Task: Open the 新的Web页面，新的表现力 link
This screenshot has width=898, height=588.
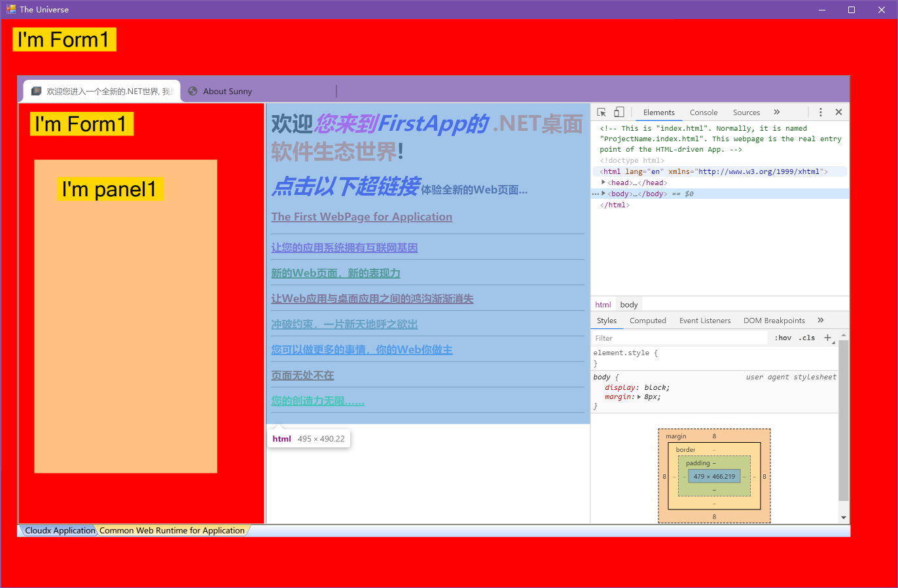Action: point(336,273)
